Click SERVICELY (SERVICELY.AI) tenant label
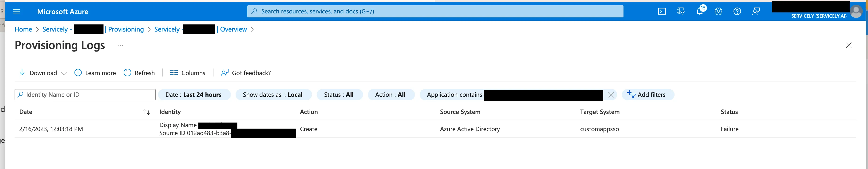The width and height of the screenshot is (868, 169). click(x=818, y=16)
